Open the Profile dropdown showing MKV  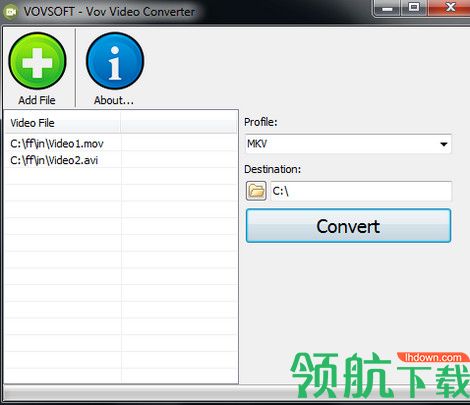(x=348, y=144)
